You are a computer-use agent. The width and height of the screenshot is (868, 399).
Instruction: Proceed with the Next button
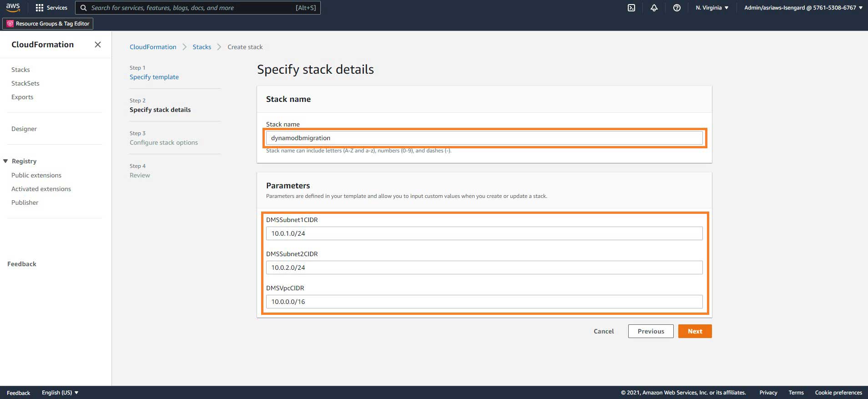tap(695, 331)
